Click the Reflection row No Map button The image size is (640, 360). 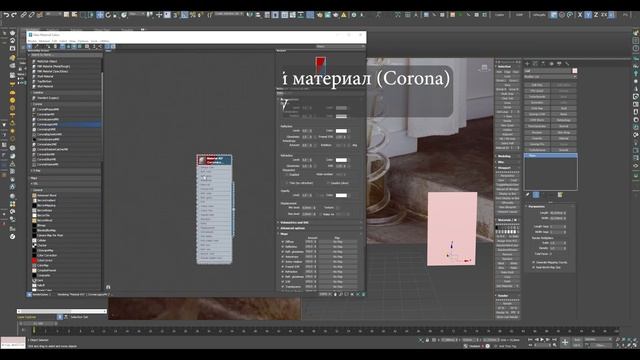pyautogui.click(x=338, y=247)
